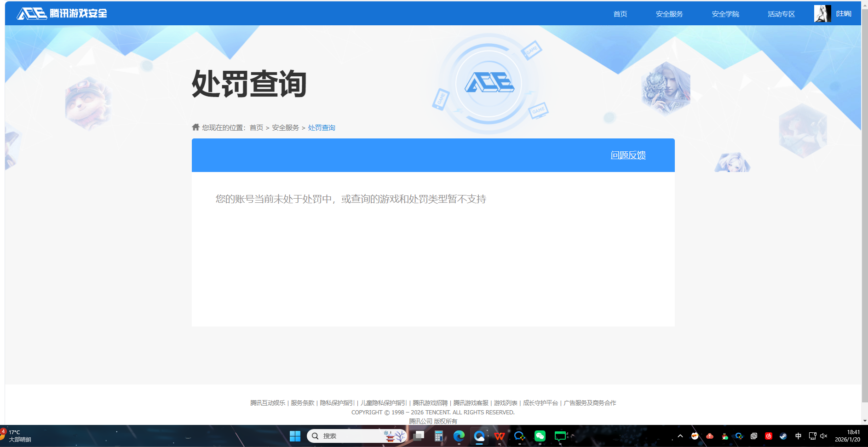Open WPS Office from the taskbar

500,436
